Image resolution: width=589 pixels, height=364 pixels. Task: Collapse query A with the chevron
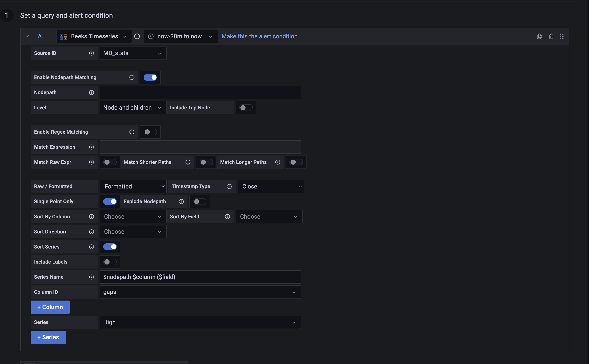(27, 36)
